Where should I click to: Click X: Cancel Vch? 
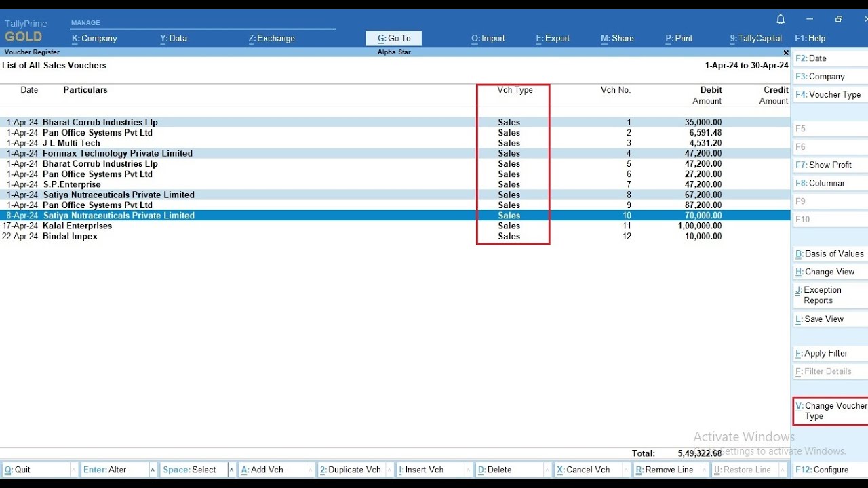pyautogui.click(x=588, y=470)
